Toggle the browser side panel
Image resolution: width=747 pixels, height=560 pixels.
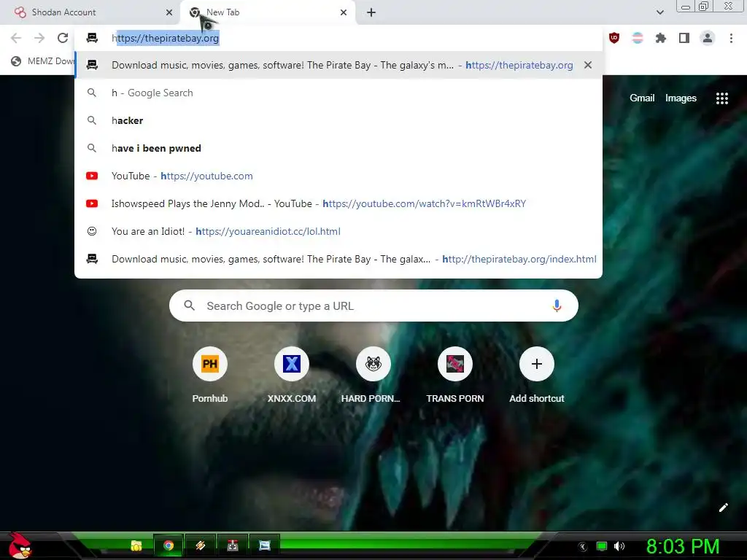pos(684,38)
